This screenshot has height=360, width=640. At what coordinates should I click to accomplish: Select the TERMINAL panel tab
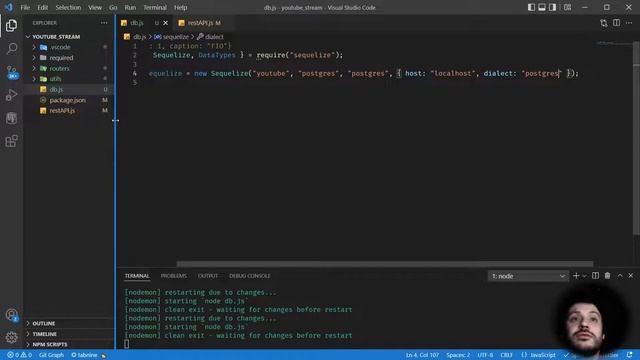137,276
